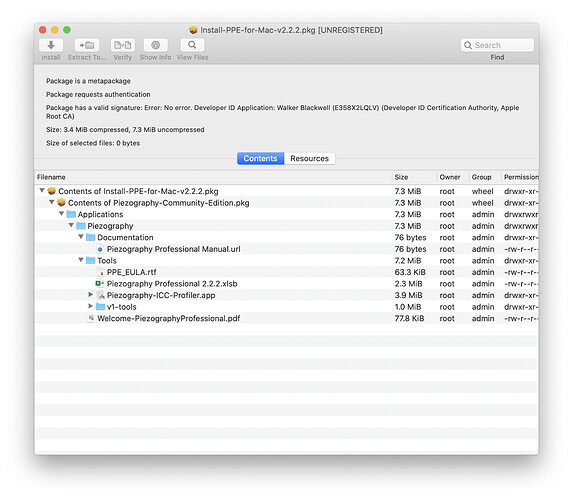Click the Install toolbar icon

click(x=51, y=45)
